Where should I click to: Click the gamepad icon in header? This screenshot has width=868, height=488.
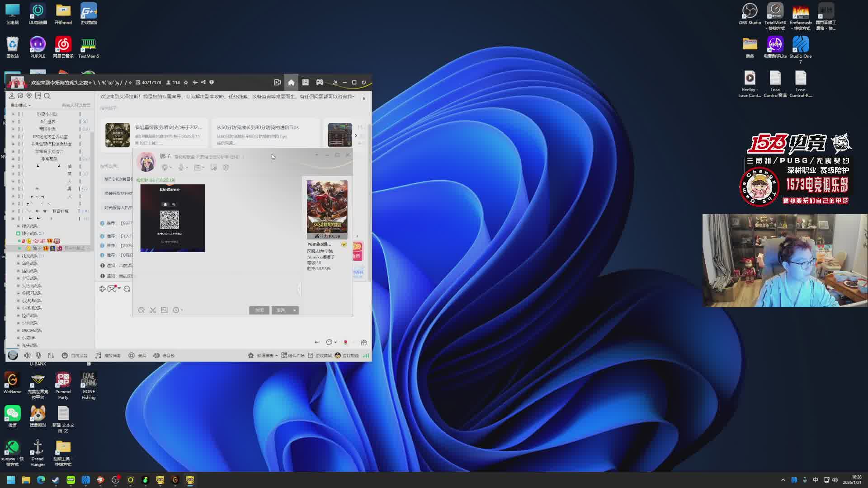[320, 82]
